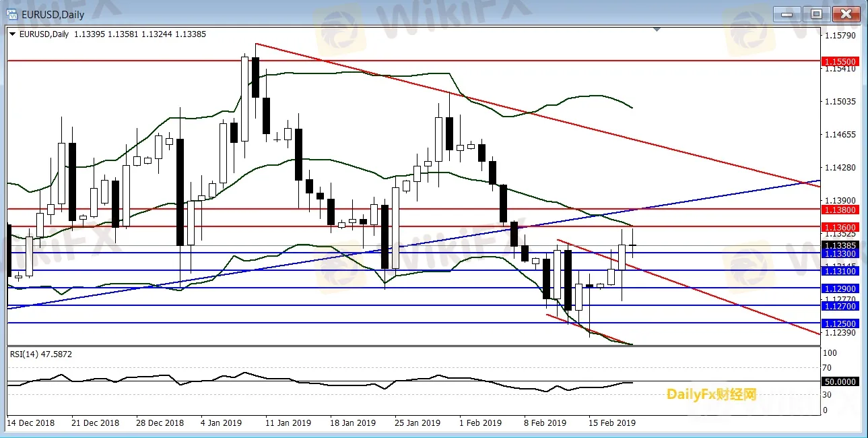This screenshot has height=438, width=868.
Task: Select the blue 1.12700 support label
Action: tap(840, 306)
